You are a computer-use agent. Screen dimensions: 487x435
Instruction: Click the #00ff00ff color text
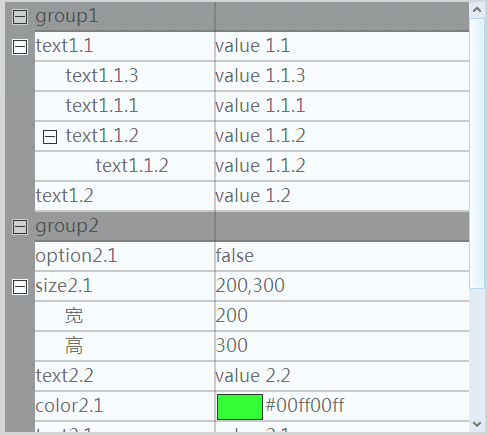(x=305, y=406)
